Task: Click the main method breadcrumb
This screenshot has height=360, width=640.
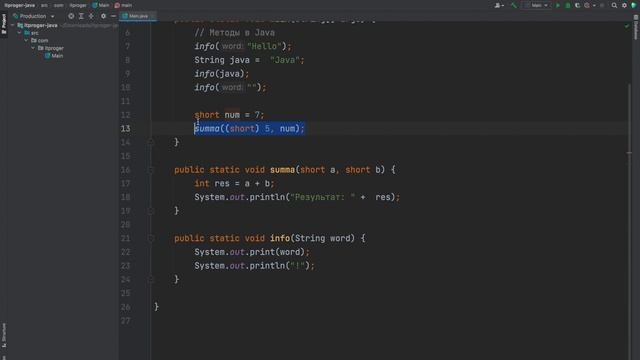Action: pos(123,5)
